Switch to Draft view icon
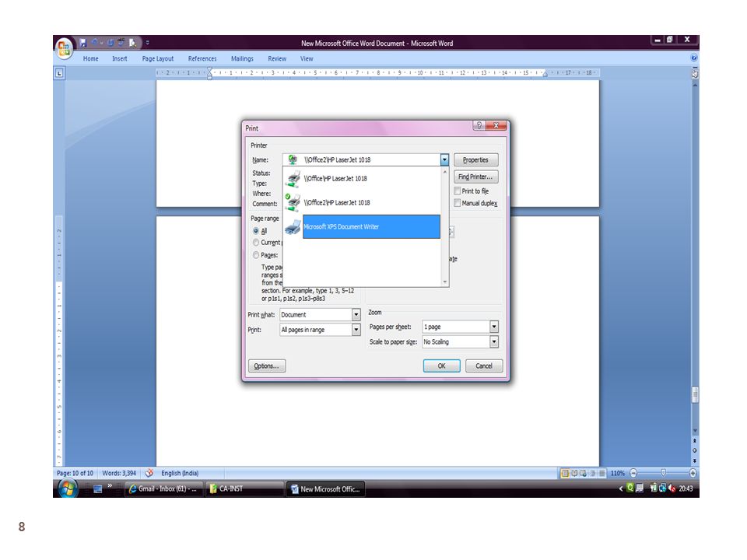747x560 pixels. [x=602, y=474]
